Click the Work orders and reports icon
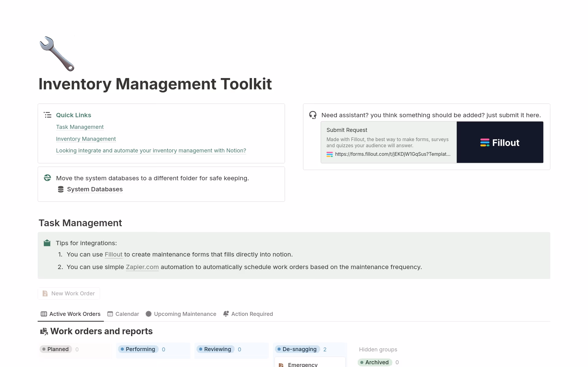Viewport: 588px width, 367px height. tap(44, 331)
